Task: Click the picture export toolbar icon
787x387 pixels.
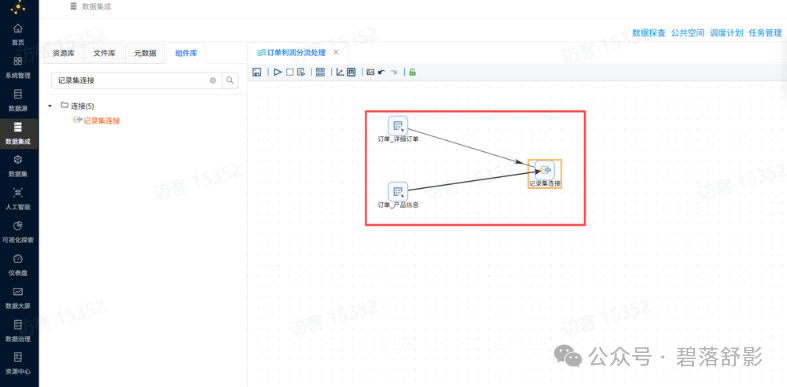Action: point(370,72)
